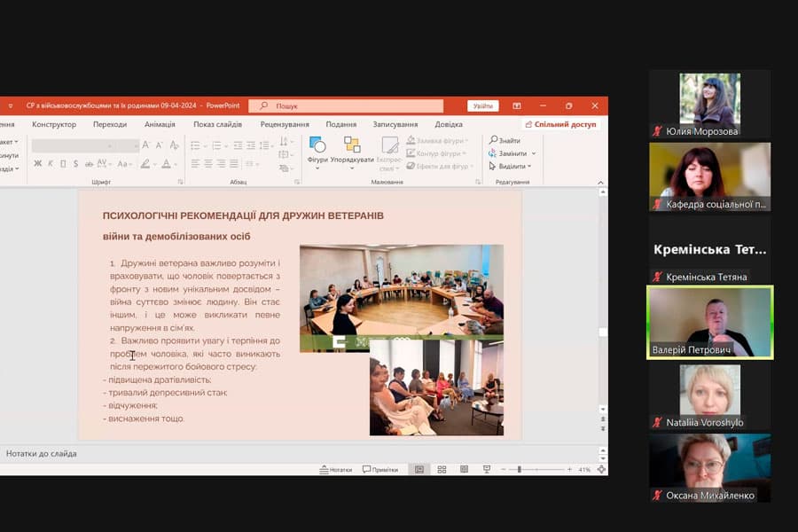Open reading view from status bar

click(x=464, y=469)
